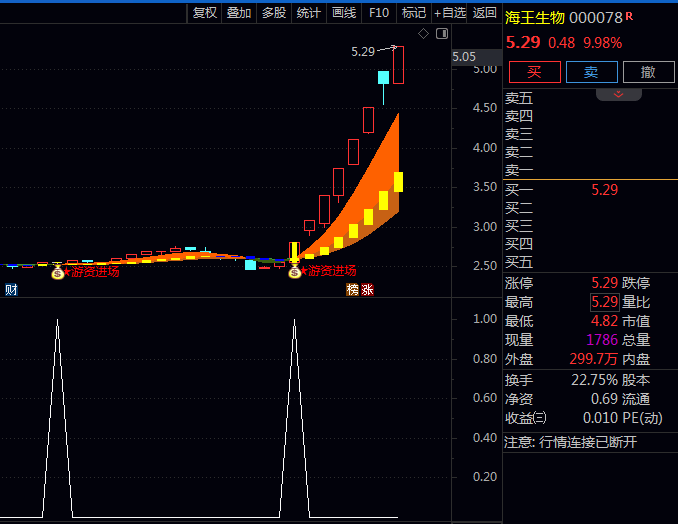Open the 复权 price adjustment menu
The image size is (678, 524).
205,13
